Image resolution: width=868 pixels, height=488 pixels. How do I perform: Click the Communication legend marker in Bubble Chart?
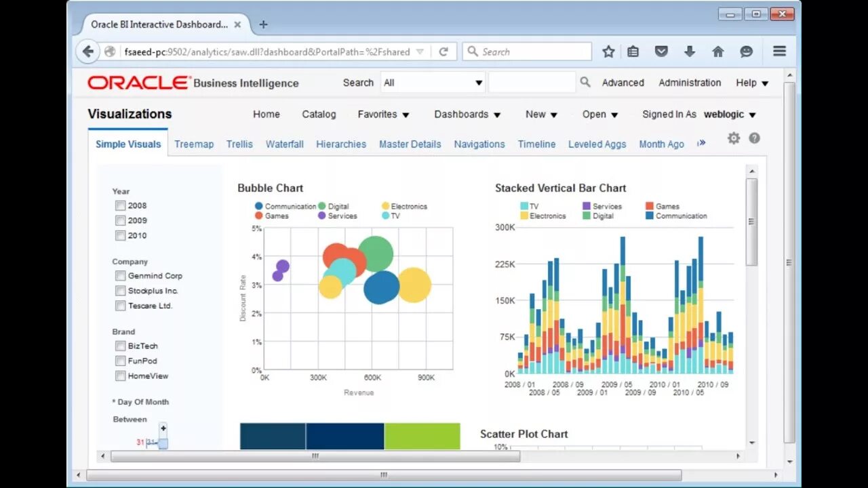pyautogui.click(x=258, y=206)
